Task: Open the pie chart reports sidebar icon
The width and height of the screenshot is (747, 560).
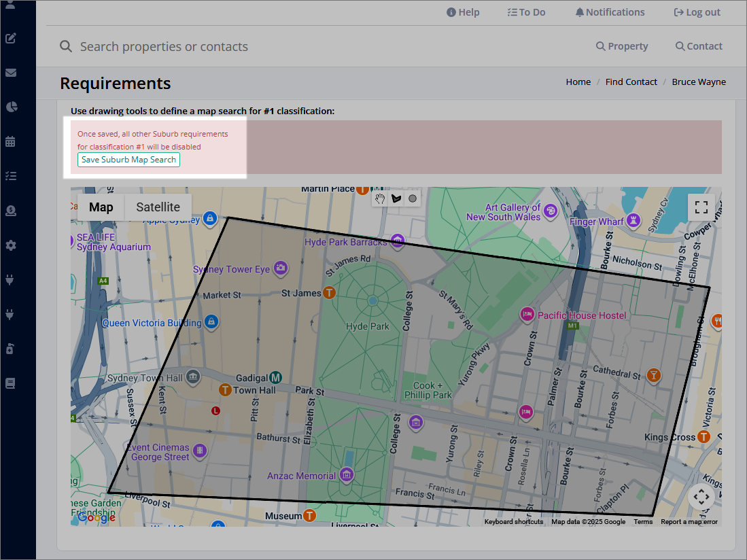Action: coord(12,107)
